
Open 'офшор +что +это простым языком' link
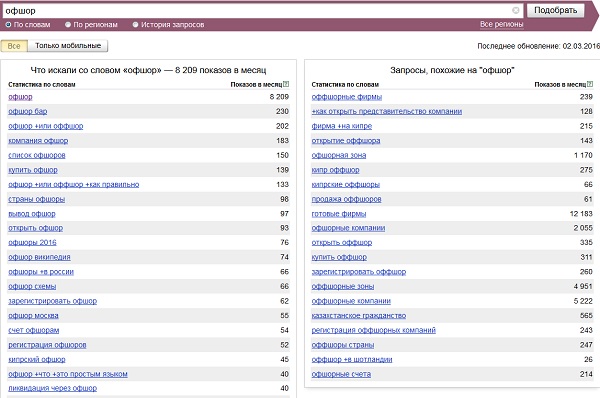68,374
